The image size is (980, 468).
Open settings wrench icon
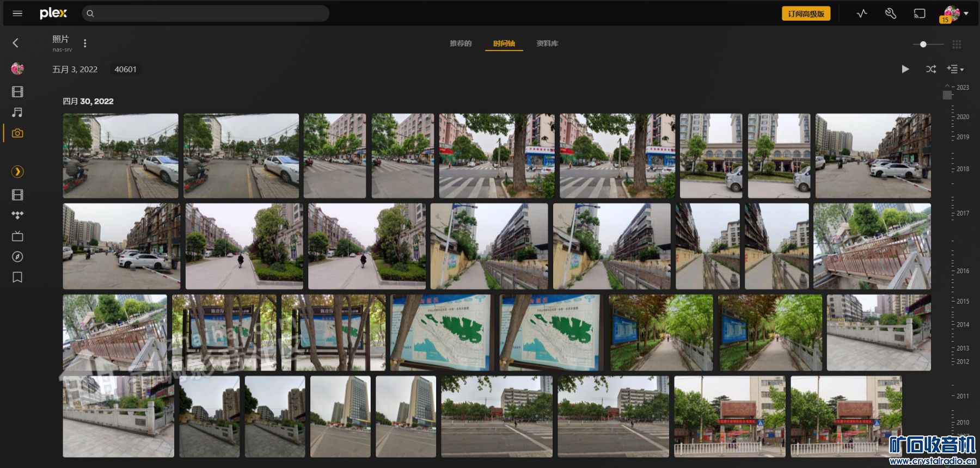[x=891, y=14]
